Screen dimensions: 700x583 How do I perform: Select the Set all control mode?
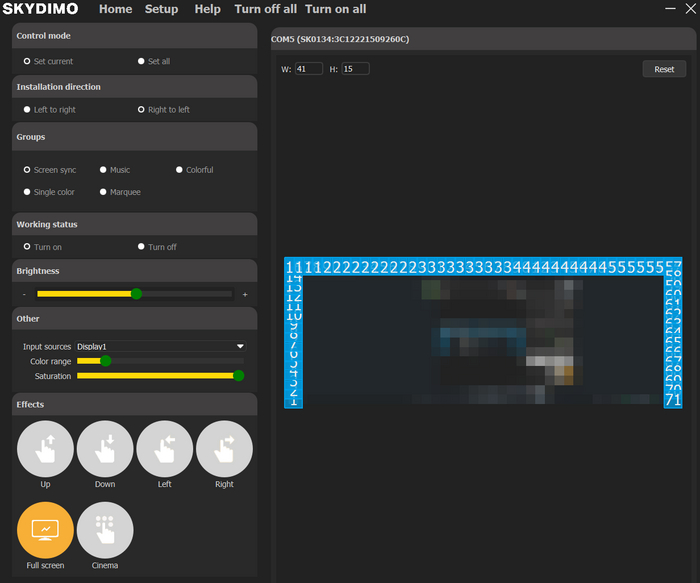[142, 62]
